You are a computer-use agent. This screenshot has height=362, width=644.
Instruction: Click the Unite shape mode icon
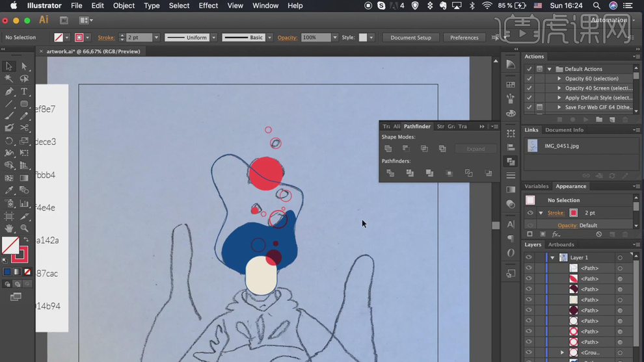(x=388, y=149)
